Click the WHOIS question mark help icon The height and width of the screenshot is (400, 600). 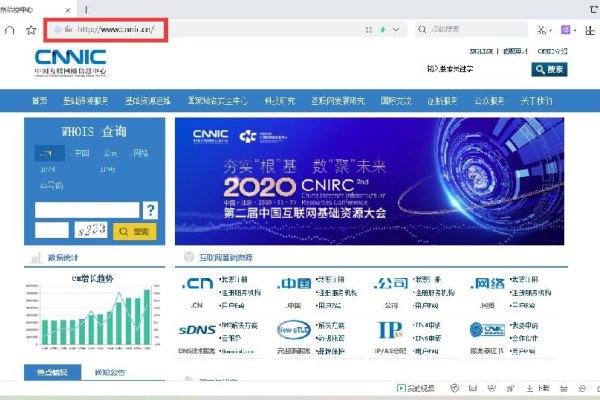(150, 210)
